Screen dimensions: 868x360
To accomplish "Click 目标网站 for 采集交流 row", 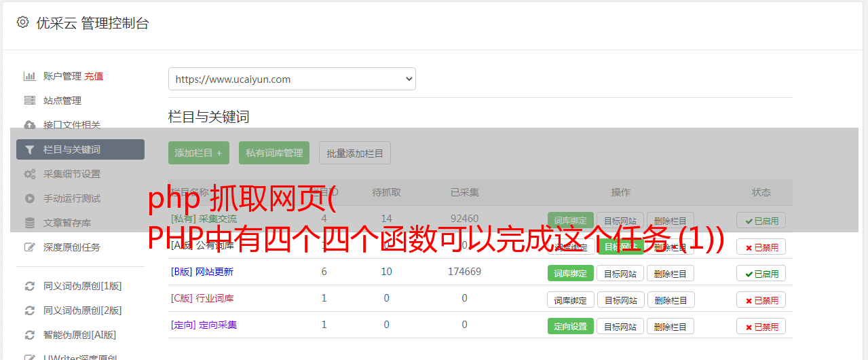I will pyautogui.click(x=620, y=220).
